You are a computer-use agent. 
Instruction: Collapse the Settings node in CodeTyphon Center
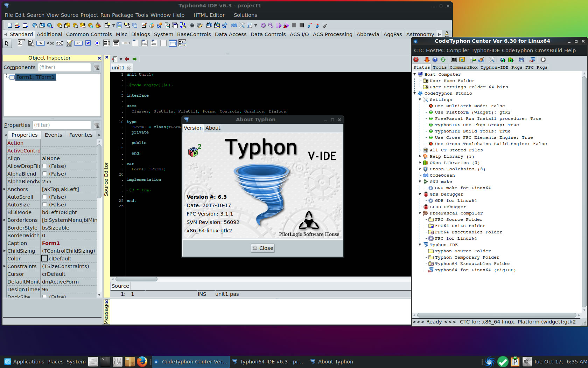[420, 100]
